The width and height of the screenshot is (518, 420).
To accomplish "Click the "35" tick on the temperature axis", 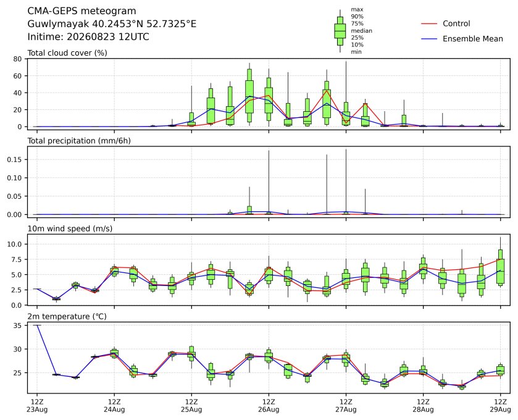I will coord(18,325).
